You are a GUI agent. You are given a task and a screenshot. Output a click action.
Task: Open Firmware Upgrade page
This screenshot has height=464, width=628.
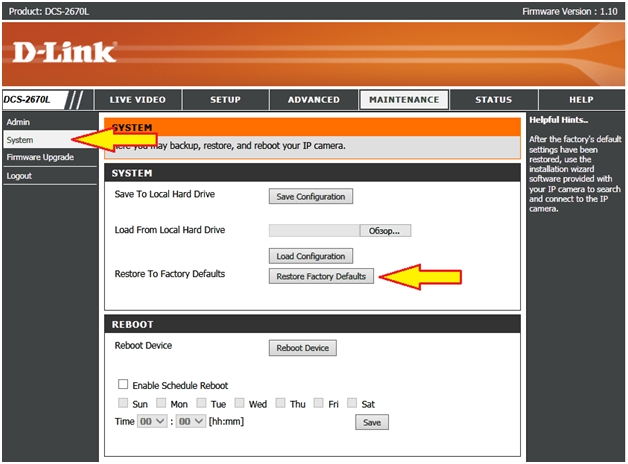40,158
